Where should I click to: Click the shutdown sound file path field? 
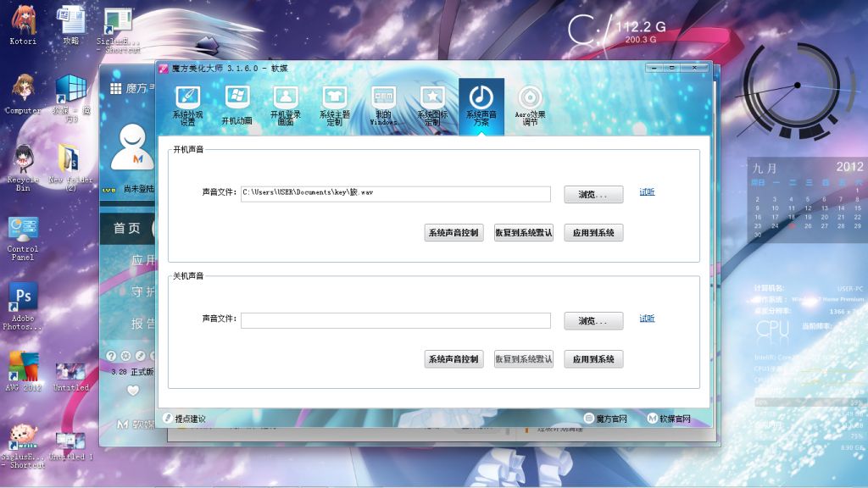(395, 321)
